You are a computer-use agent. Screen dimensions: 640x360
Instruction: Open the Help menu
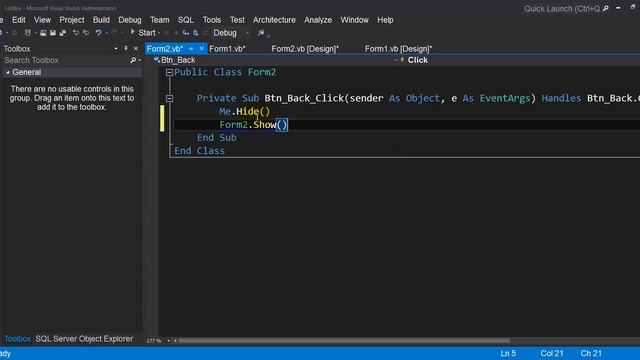click(385, 20)
